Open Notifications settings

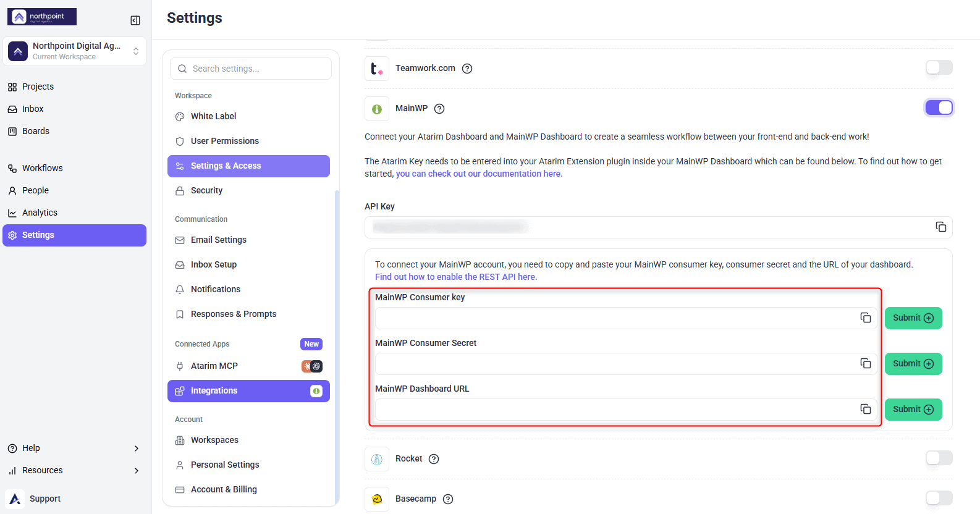(x=248, y=290)
